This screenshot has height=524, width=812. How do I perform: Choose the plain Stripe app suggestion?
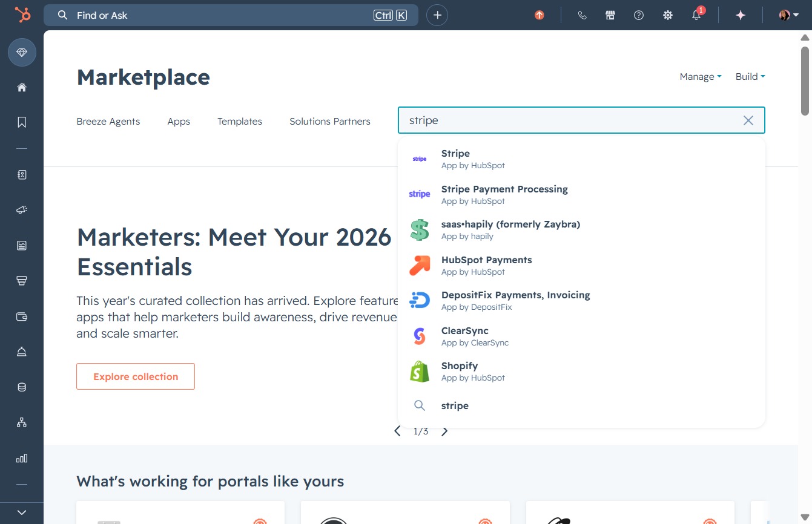pos(581,159)
